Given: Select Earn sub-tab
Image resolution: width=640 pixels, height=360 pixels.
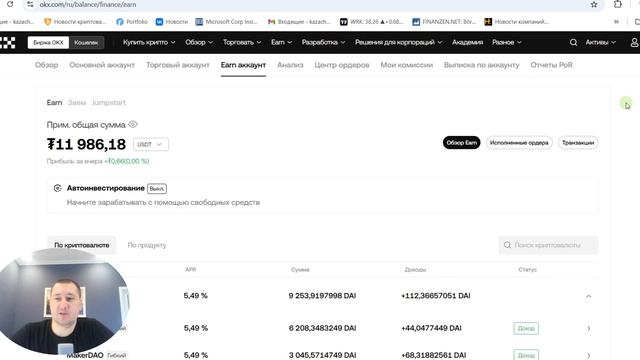Looking at the screenshot, I should [54, 102].
